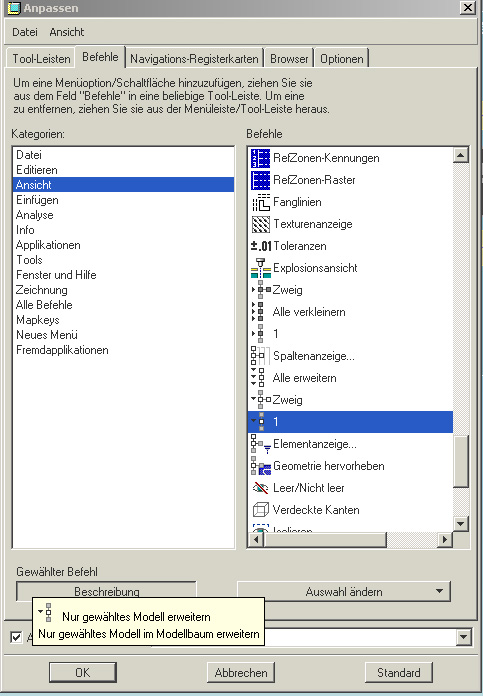Toggle the checkbox at bottom left
This screenshot has width=483, height=696.
click(16, 637)
